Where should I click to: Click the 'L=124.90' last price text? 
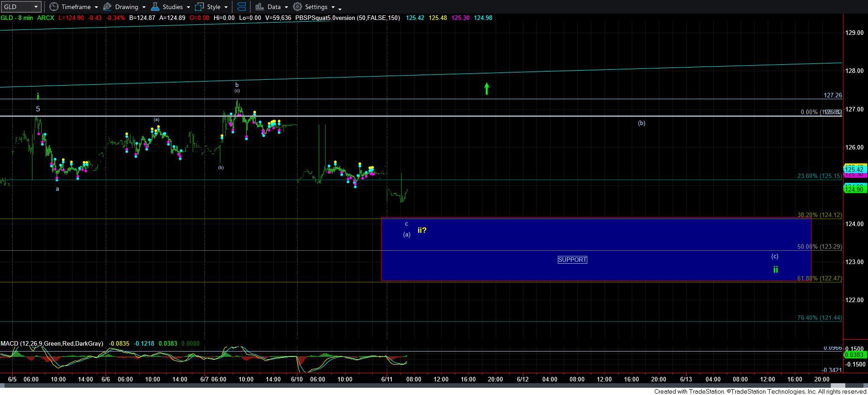(71, 18)
